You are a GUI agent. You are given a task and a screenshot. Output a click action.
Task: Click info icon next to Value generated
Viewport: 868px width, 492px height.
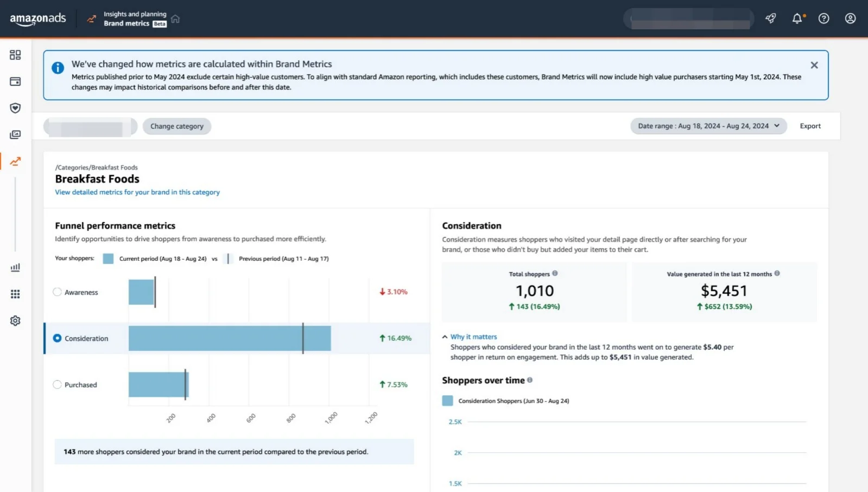777,273
